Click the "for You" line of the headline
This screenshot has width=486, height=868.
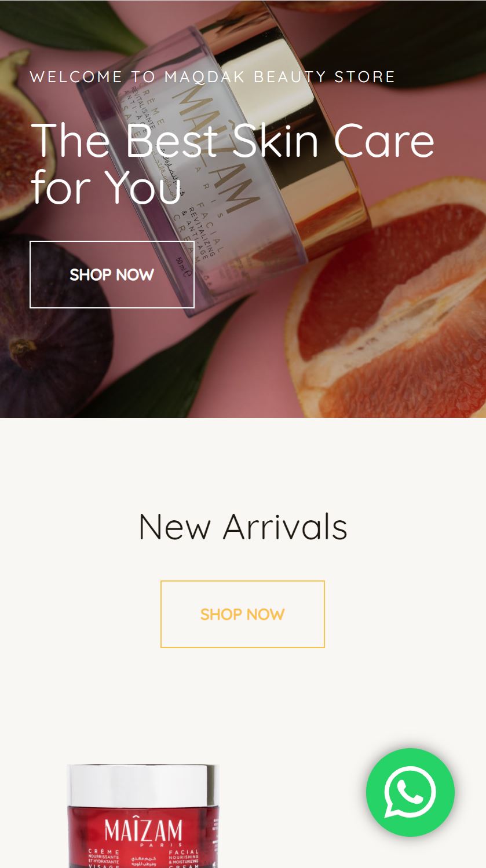(x=106, y=187)
